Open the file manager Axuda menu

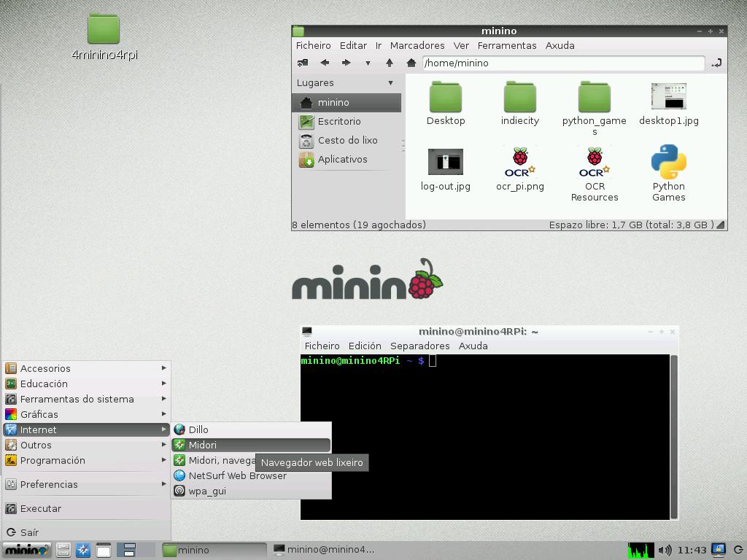tap(560, 46)
